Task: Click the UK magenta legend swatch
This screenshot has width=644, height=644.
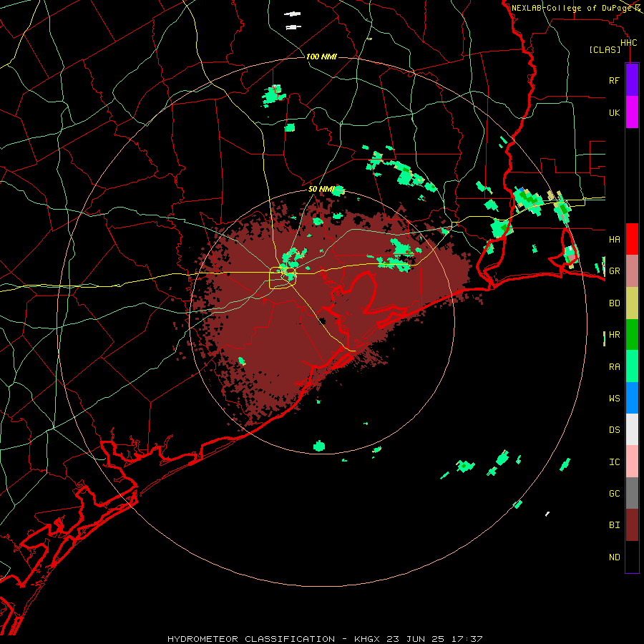Action: pyautogui.click(x=632, y=112)
